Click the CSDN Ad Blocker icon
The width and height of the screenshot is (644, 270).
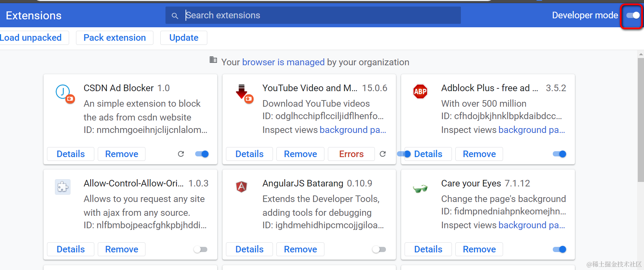pos(65,94)
